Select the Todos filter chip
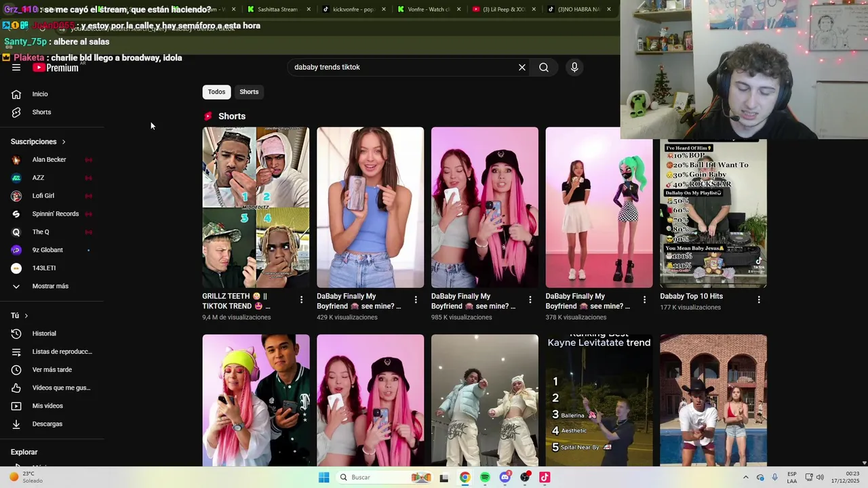This screenshot has height=488, width=868. point(216,91)
